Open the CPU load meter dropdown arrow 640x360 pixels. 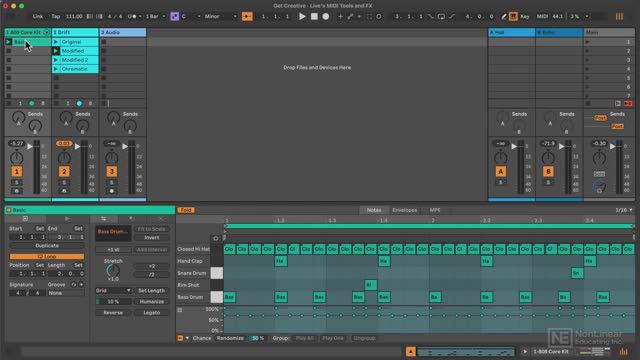587,16
